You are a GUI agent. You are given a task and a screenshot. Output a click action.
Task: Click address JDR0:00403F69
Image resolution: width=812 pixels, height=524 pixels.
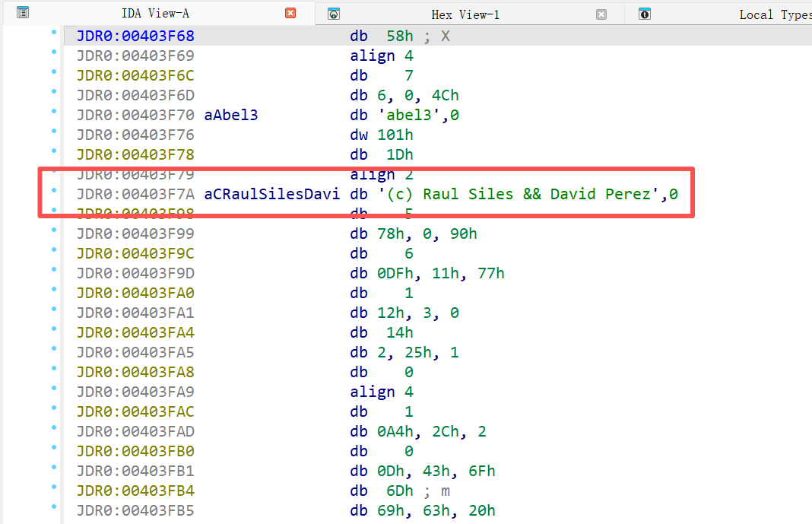pyautogui.click(x=135, y=56)
